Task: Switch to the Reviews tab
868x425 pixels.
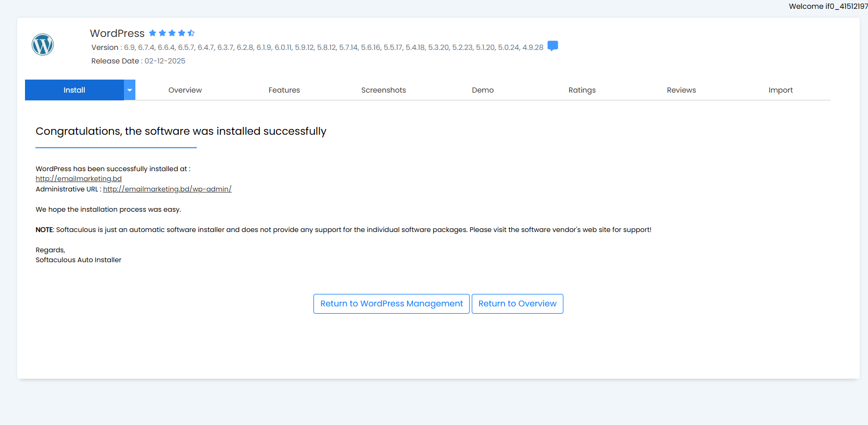Action: [x=681, y=90]
